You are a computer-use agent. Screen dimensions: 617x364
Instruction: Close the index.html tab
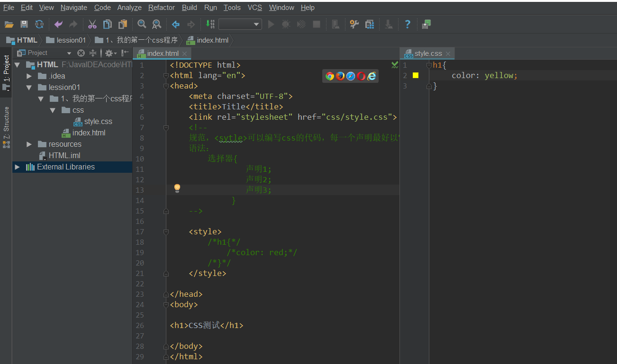185,54
